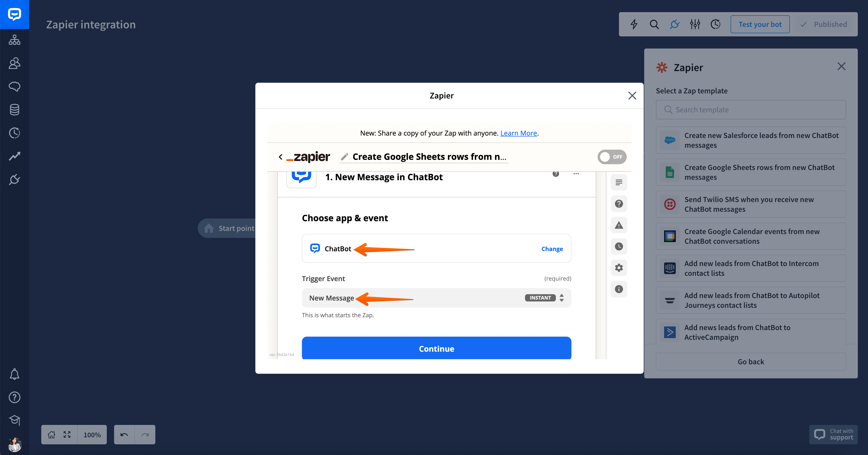Select Add news leads to ActiveCampaign template
The width and height of the screenshot is (868, 455).
pyautogui.click(x=751, y=332)
